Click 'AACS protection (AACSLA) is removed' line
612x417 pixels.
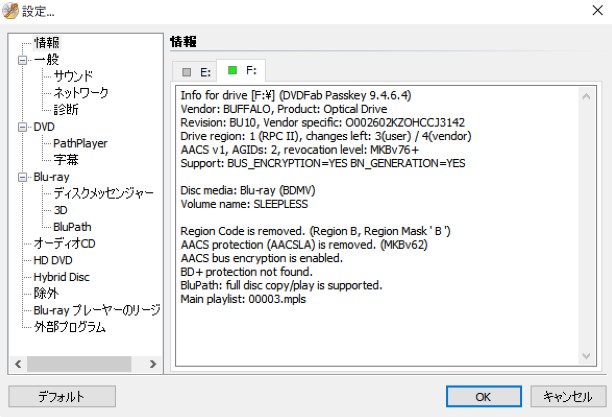pyautogui.click(x=304, y=245)
